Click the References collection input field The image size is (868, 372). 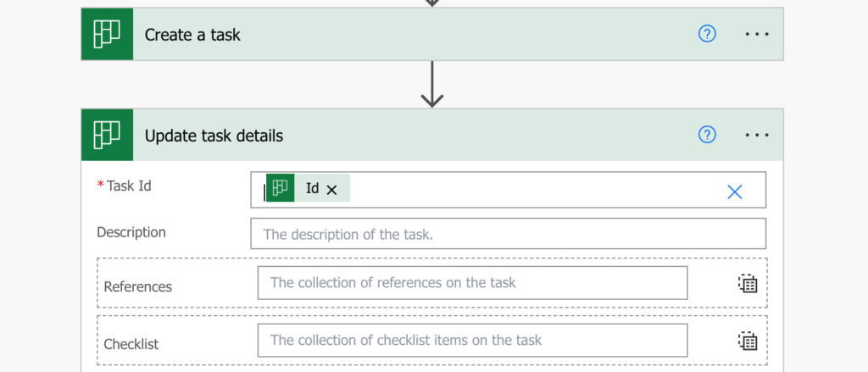tap(472, 283)
